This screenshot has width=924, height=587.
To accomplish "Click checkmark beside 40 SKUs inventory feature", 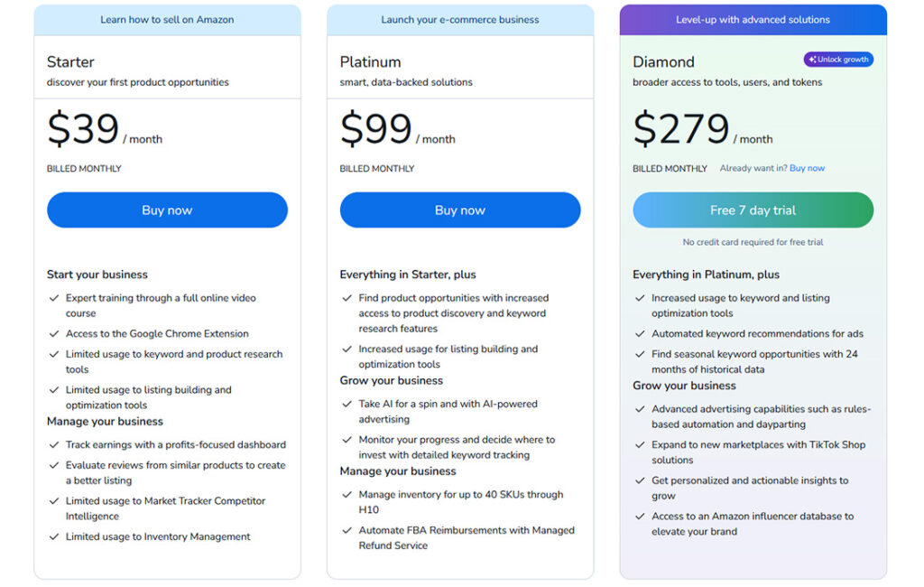I will pos(347,495).
